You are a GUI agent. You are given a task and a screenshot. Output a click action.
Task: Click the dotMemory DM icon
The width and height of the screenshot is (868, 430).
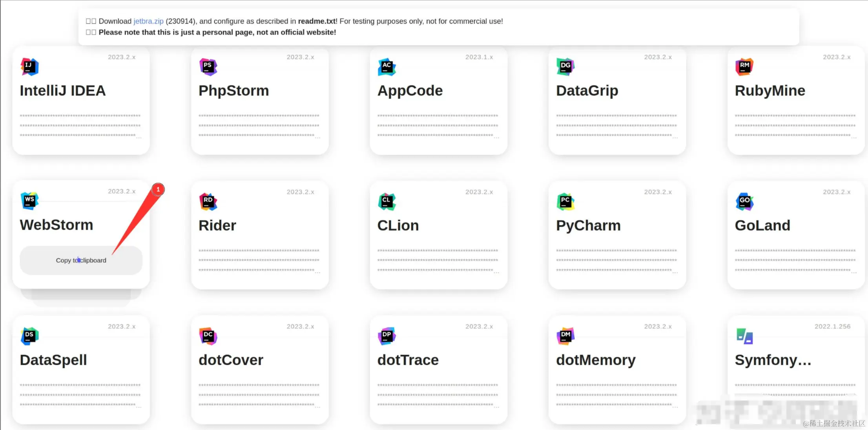(565, 336)
